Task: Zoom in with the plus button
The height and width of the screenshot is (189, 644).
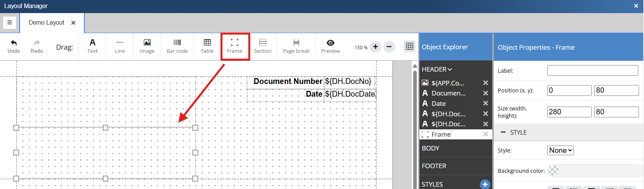Action: pos(376,47)
